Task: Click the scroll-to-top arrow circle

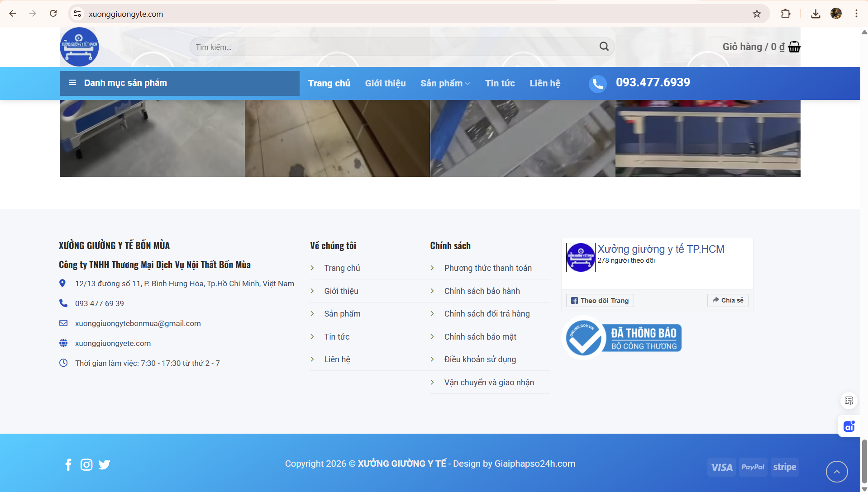Action: tap(836, 472)
